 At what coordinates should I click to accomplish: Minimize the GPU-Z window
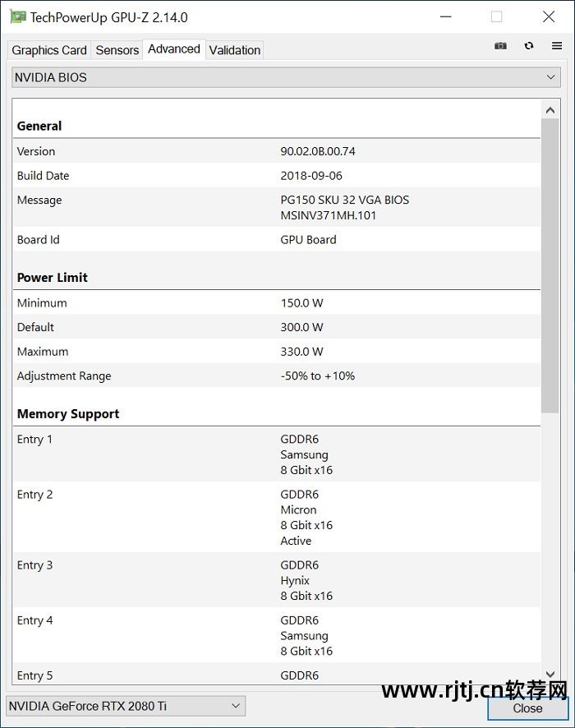click(x=445, y=16)
